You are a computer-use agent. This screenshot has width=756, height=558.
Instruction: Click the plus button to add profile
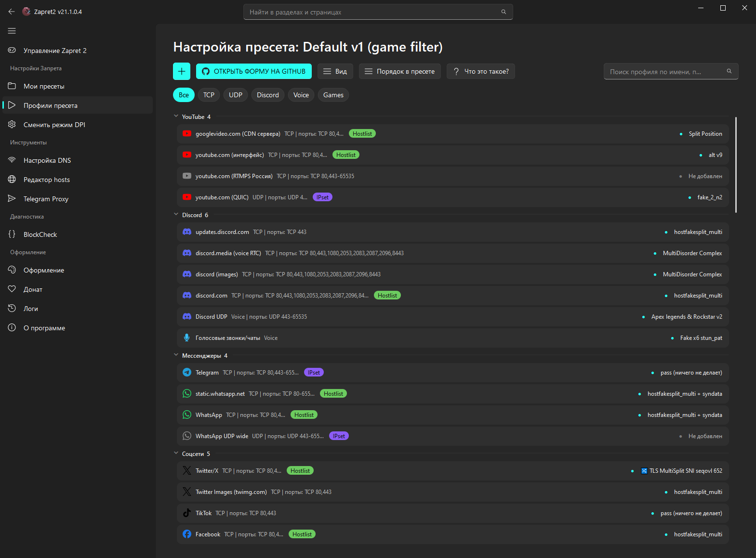182,71
